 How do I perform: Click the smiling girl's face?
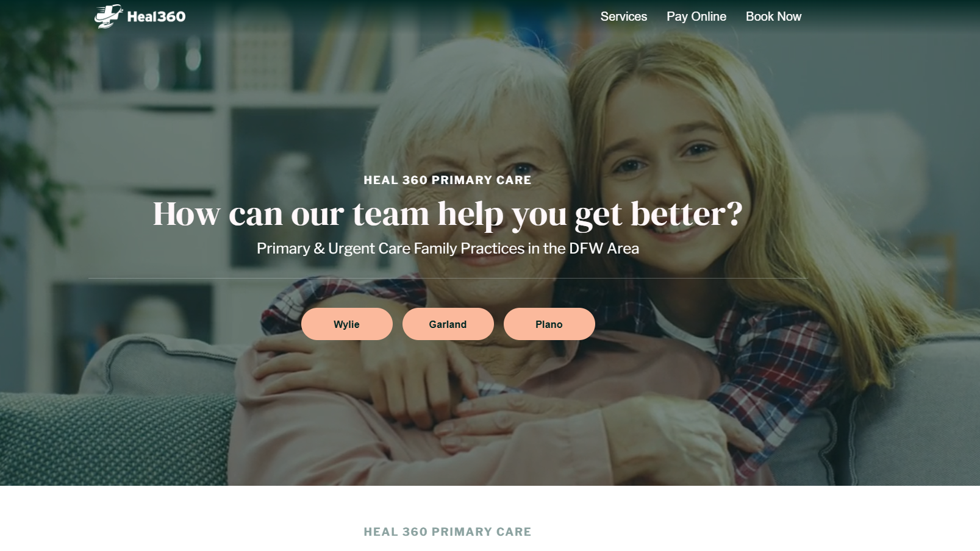pyautogui.click(x=671, y=165)
